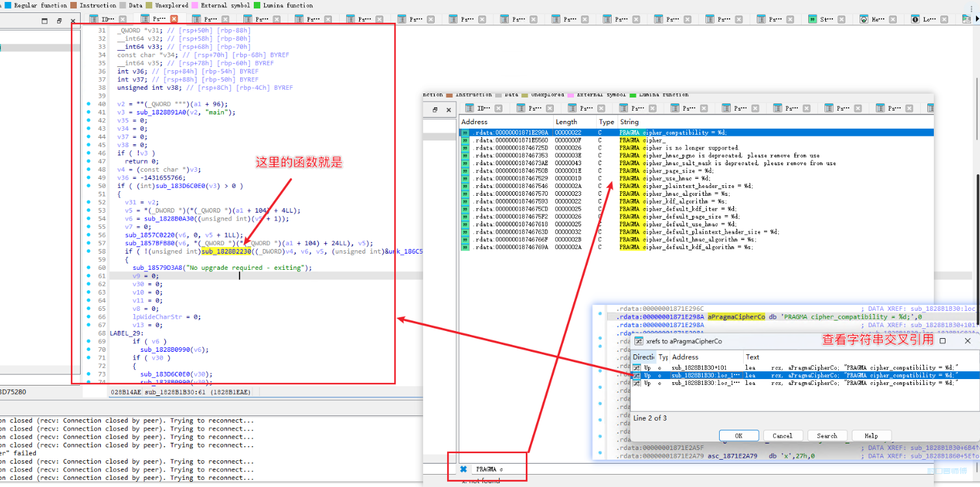Click Instruction legend color swatch
This screenshot has width=980, height=487.
74,5
